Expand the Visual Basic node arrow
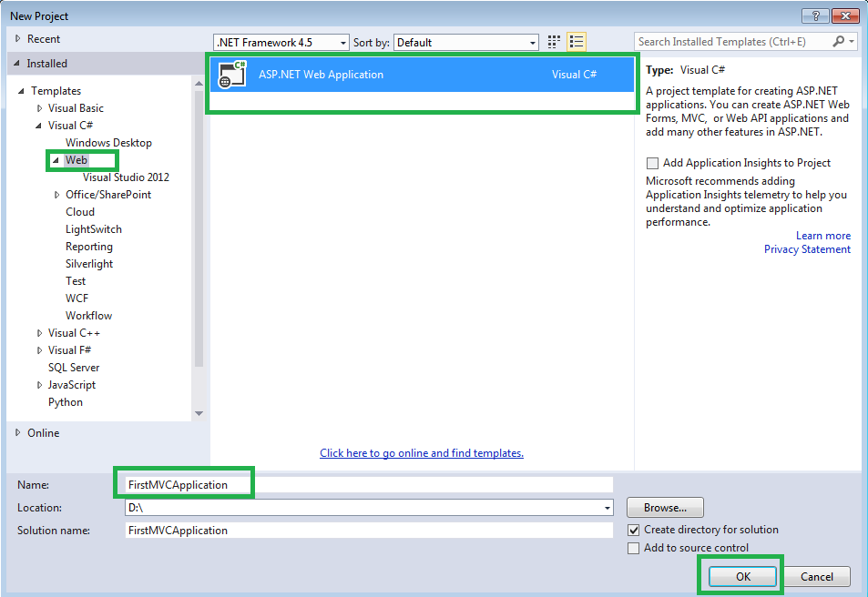The image size is (868, 597). pos(39,108)
